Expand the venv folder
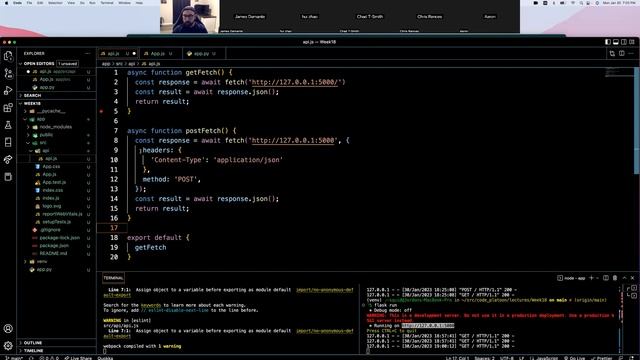The height and width of the screenshot is (360, 640). (x=56, y=261)
